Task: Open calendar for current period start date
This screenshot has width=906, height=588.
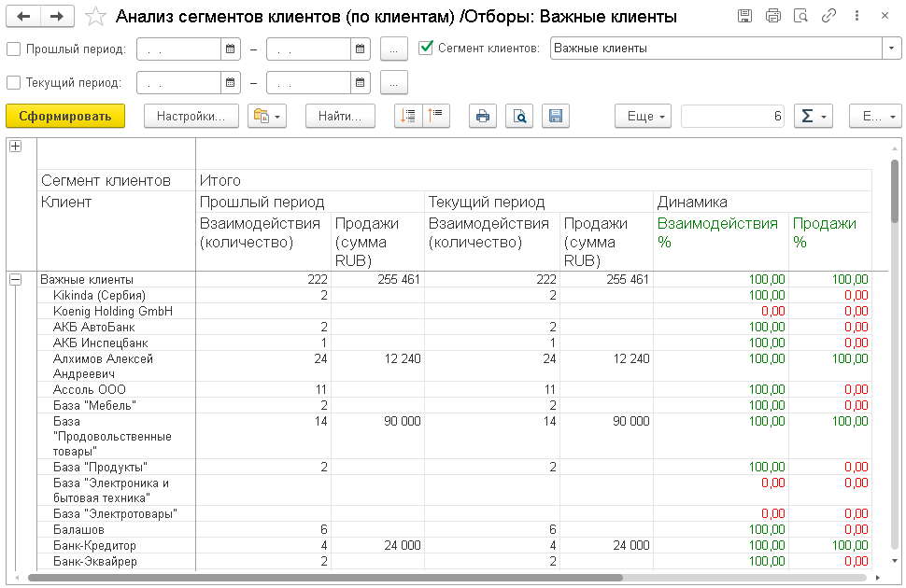Action: click(x=230, y=82)
